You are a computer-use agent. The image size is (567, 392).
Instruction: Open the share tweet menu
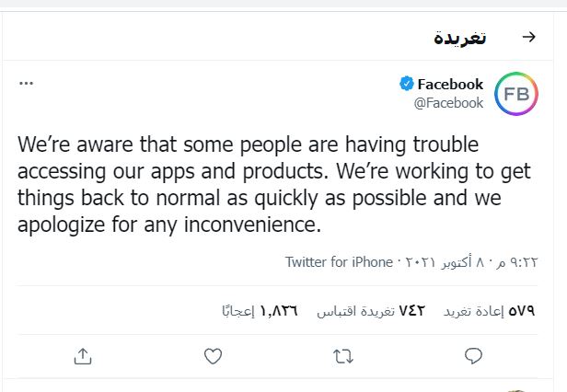click(82, 355)
